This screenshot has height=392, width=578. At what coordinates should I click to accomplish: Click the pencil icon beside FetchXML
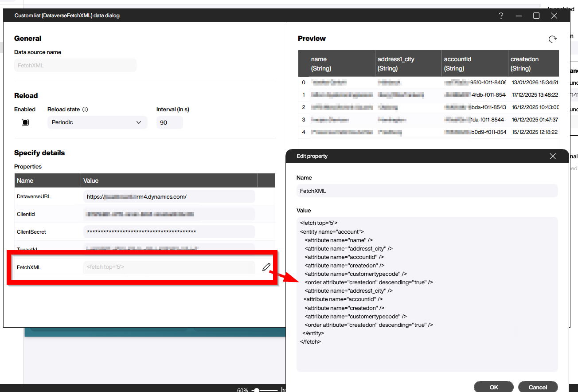[x=266, y=267]
